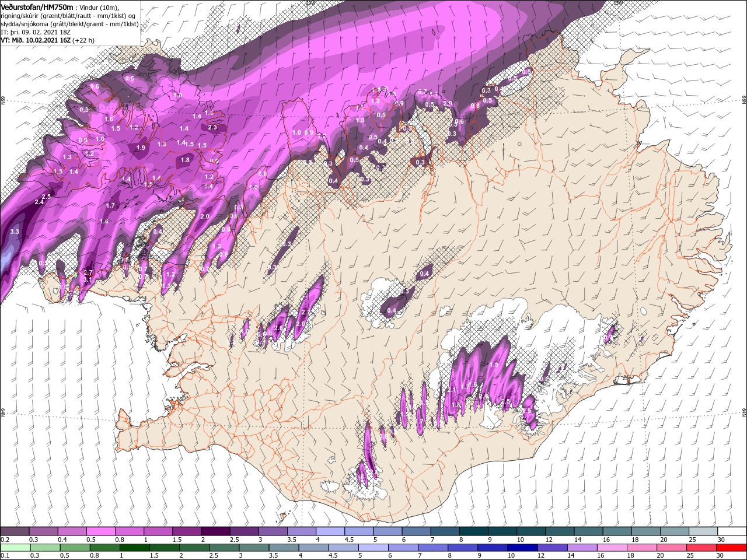Click the dark teal 8–9 snow legend swatch
Screen dimensions: 747x560
[x=473, y=531]
